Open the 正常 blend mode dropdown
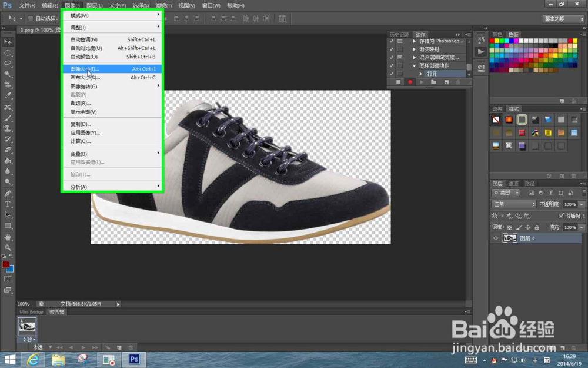Image resolution: width=588 pixels, height=368 pixels. tap(514, 204)
